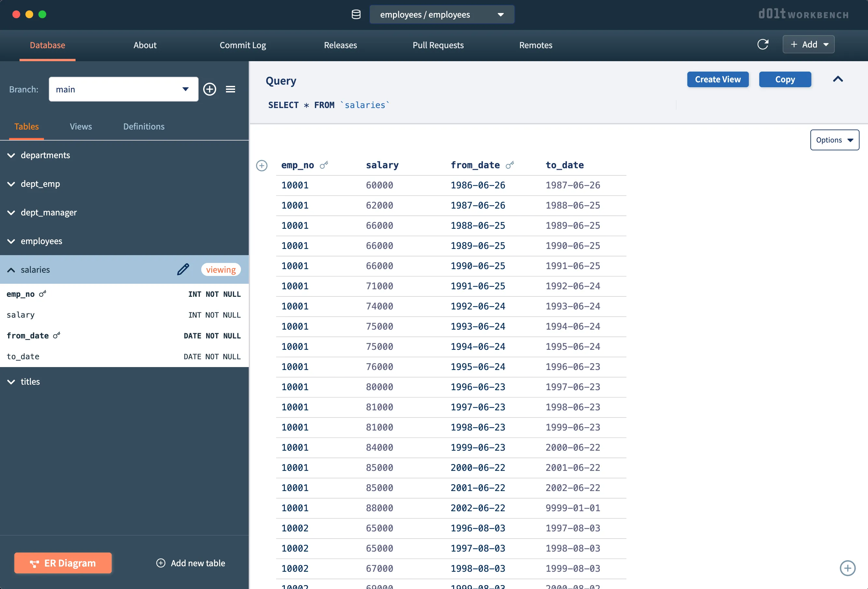This screenshot has width=868, height=589.
Task: Open the ER Diagram
Action: pyautogui.click(x=63, y=563)
